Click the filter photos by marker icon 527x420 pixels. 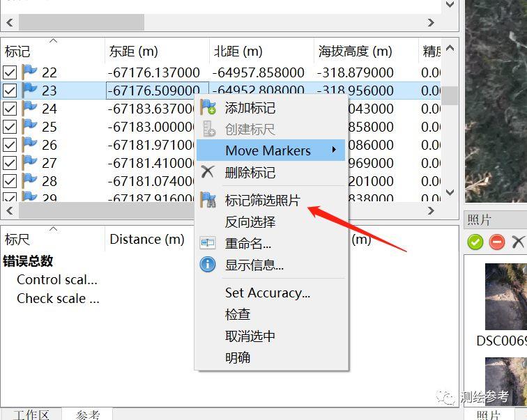208,200
